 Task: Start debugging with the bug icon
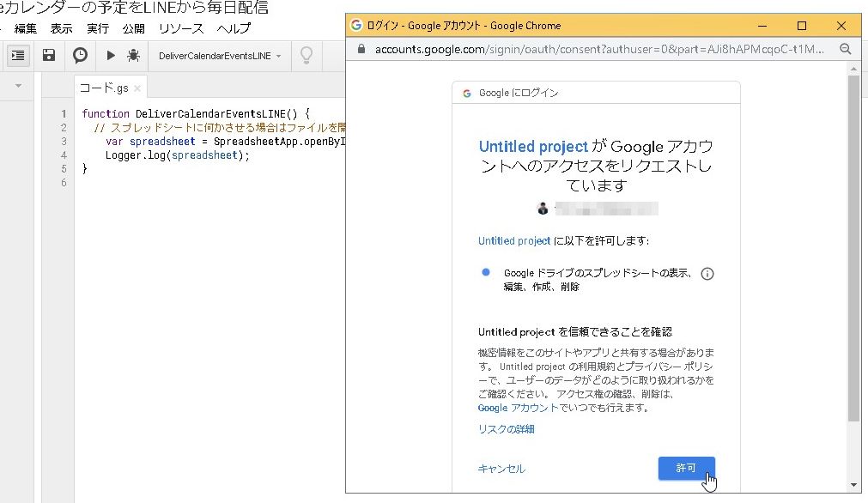tap(133, 55)
